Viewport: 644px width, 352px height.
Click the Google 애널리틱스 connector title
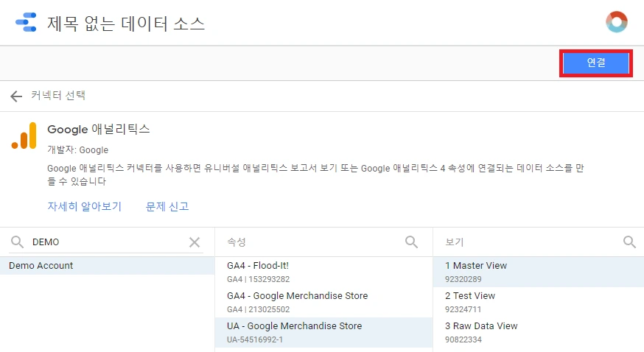point(99,129)
